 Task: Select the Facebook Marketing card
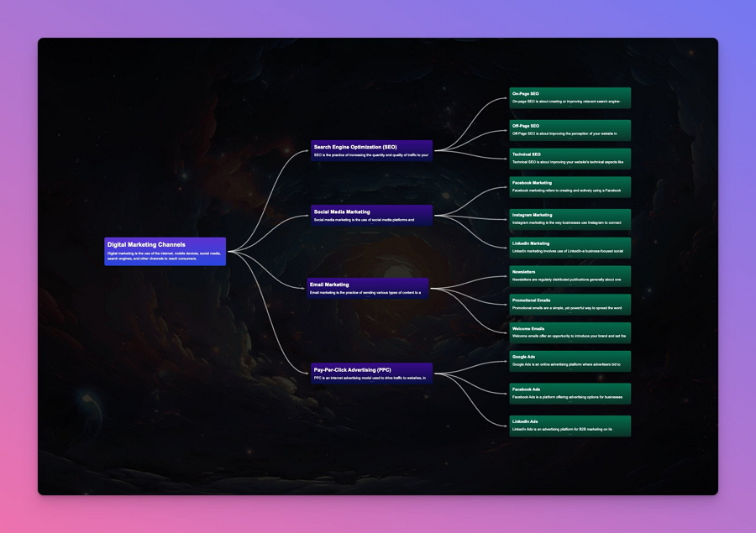(570, 187)
